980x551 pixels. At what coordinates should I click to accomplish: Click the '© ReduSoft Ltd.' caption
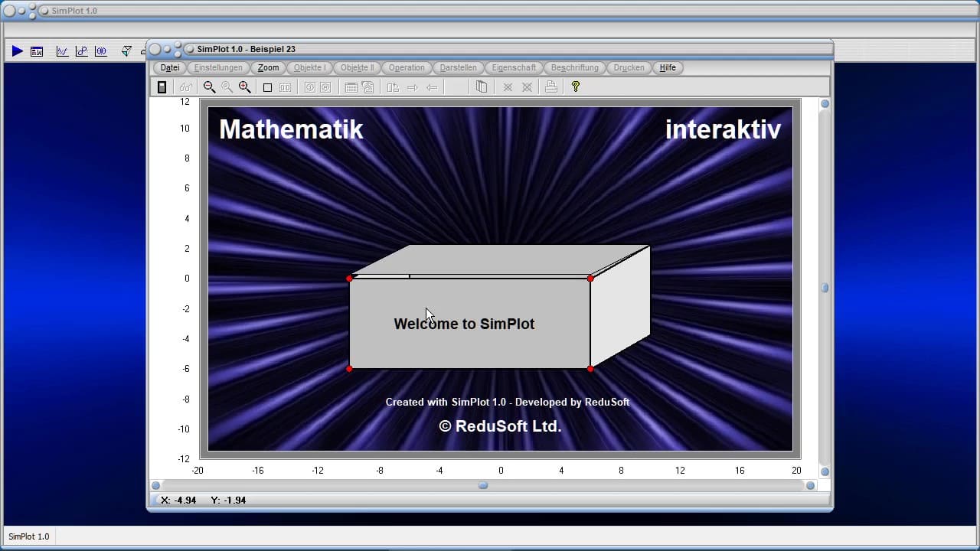(x=500, y=426)
